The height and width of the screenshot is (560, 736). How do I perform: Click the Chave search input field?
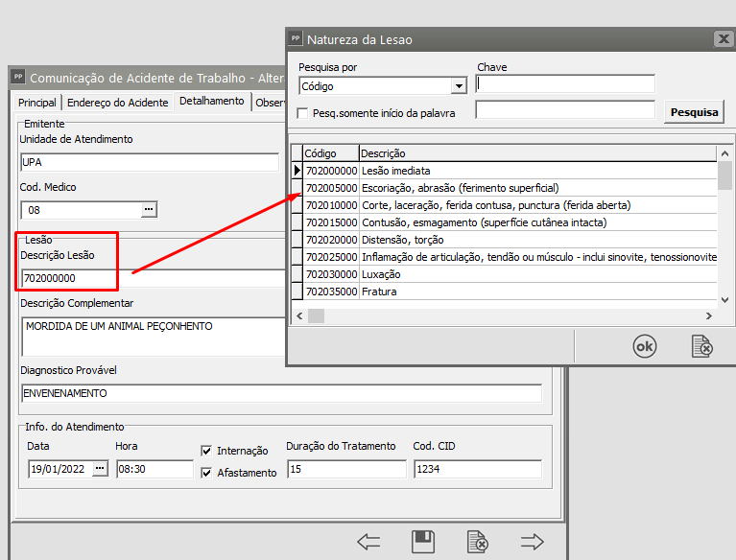[x=565, y=84]
